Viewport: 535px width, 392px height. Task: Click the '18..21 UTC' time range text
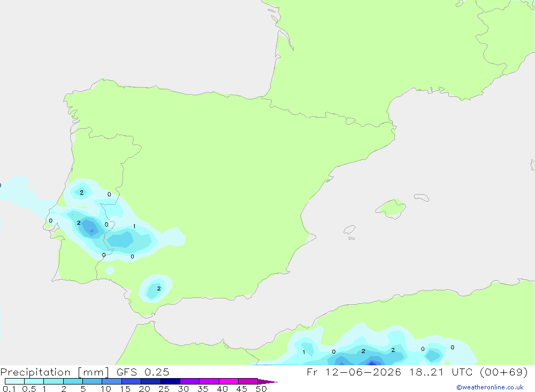(x=442, y=372)
